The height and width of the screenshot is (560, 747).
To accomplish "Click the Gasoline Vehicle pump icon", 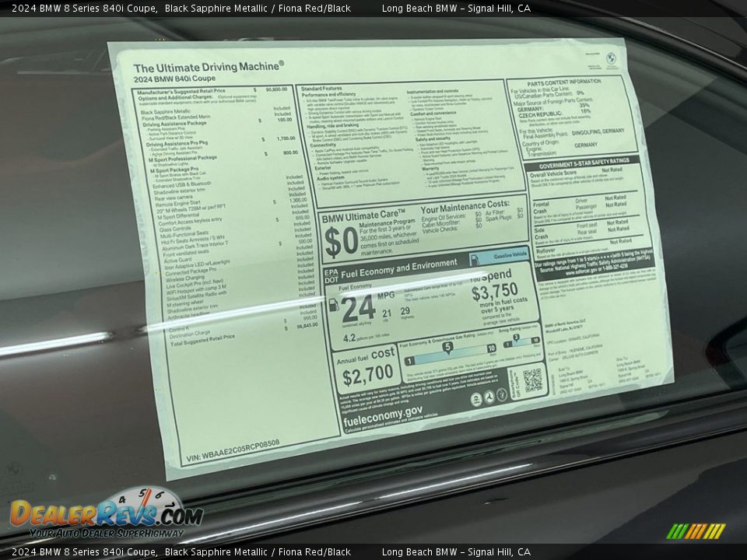I will [x=475, y=259].
